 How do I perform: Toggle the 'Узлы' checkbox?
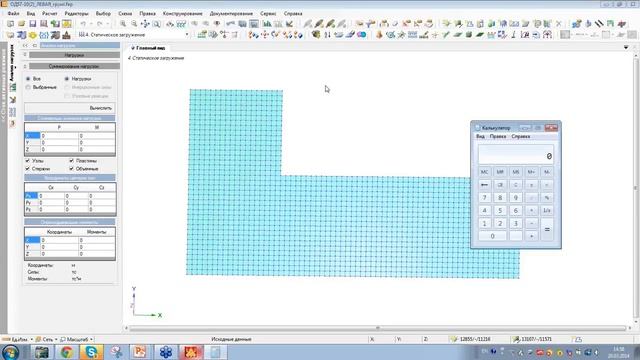tap(28, 161)
